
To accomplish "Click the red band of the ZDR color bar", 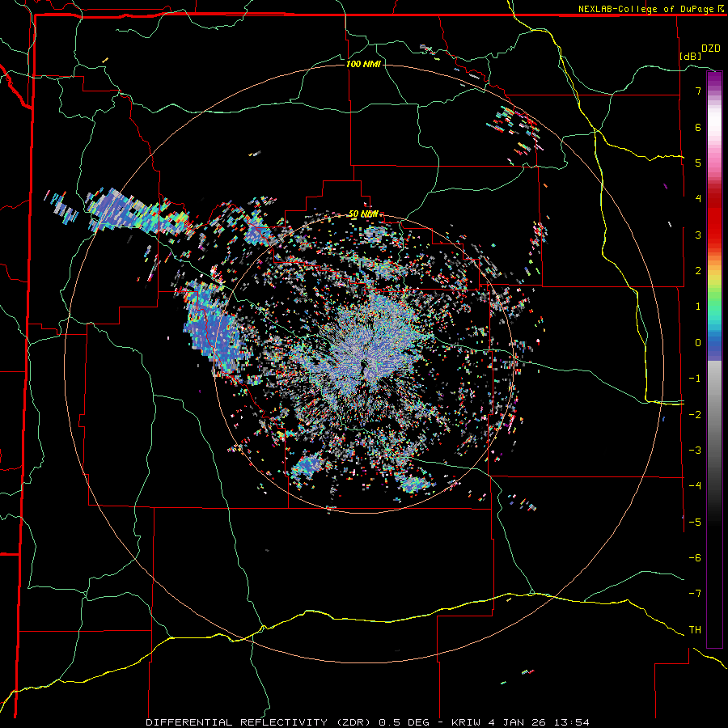I will pyautogui.click(x=714, y=223).
